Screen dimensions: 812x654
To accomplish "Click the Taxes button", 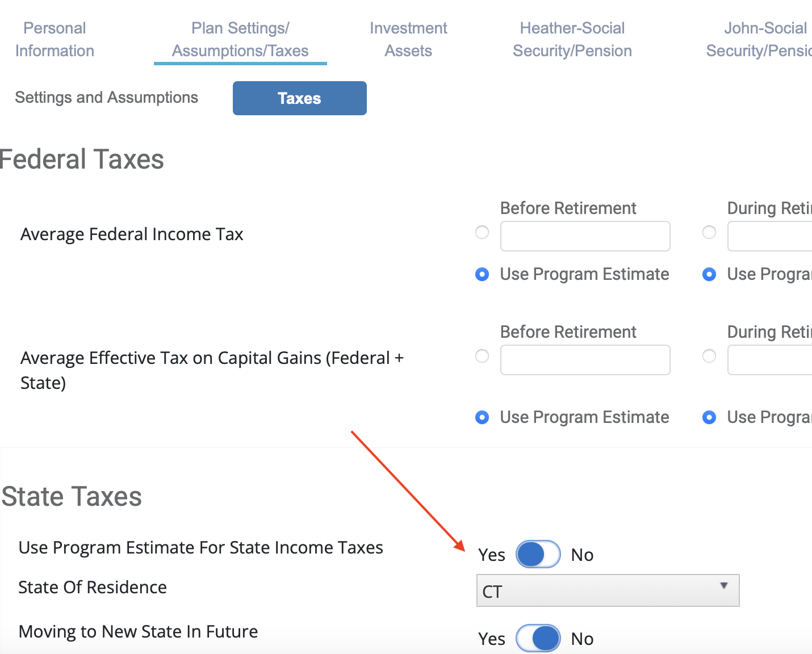I will point(299,98).
